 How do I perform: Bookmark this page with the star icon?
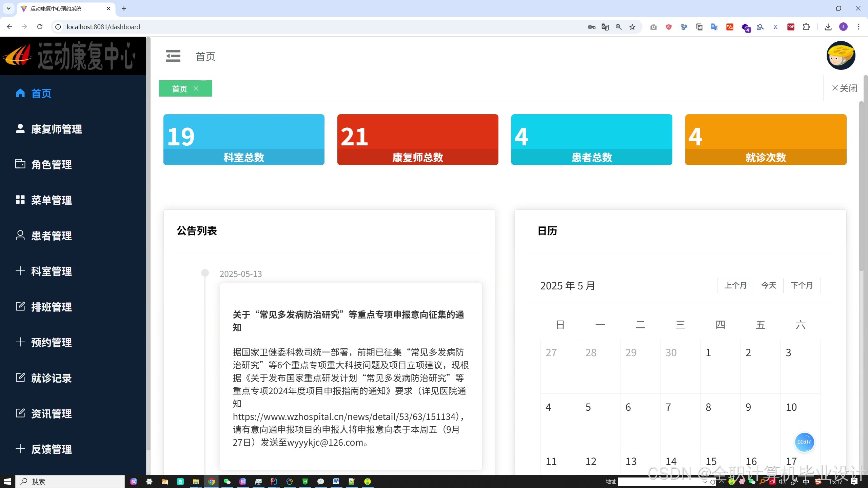coord(632,27)
